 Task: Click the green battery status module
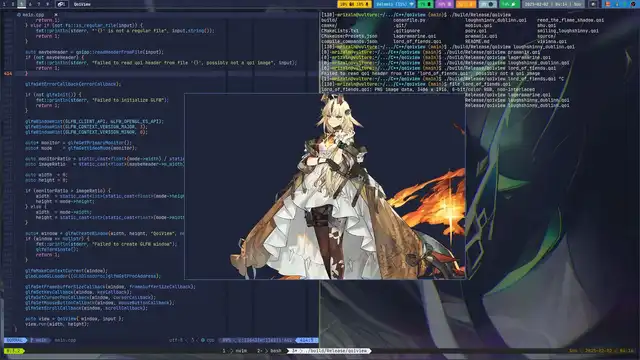pos(425,4)
